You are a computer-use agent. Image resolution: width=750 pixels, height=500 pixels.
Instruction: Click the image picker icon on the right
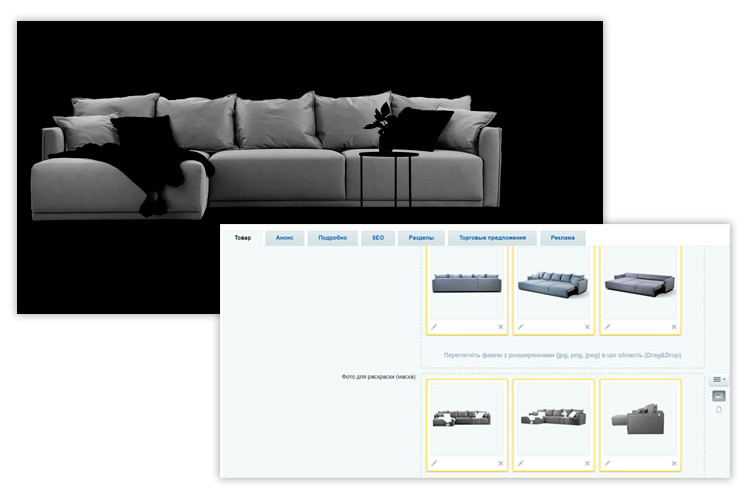(718, 396)
